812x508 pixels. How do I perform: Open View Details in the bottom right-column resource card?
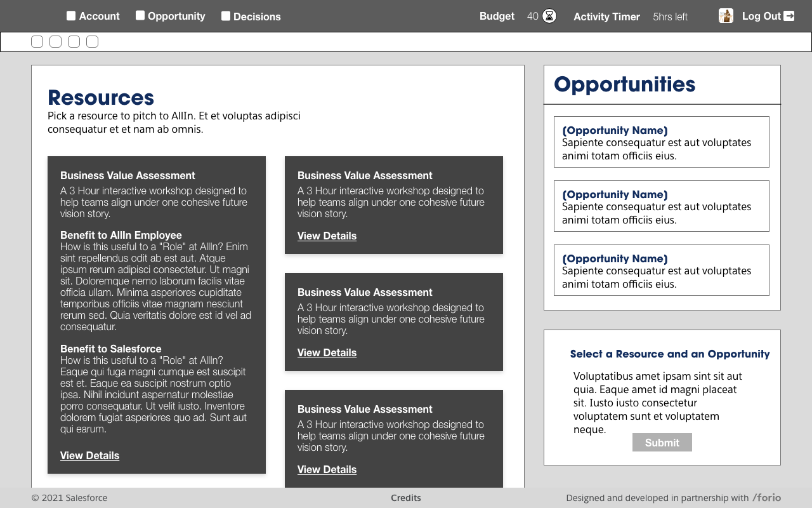(327, 469)
